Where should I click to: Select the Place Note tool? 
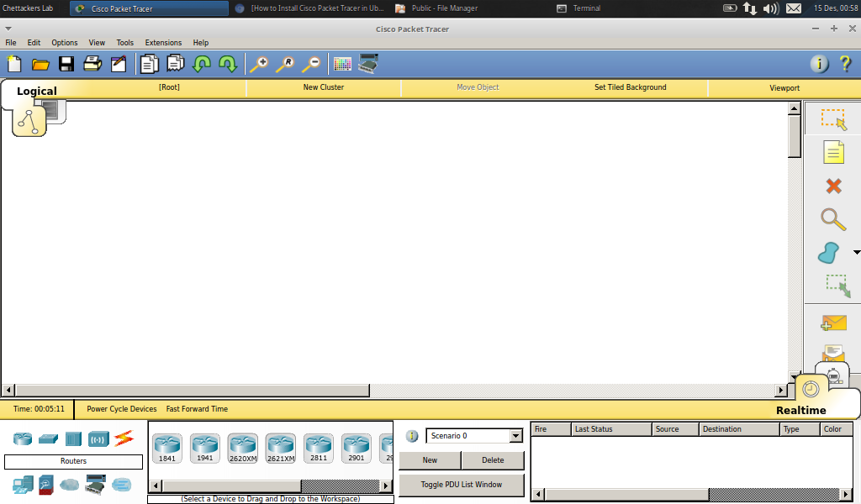[833, 152]
